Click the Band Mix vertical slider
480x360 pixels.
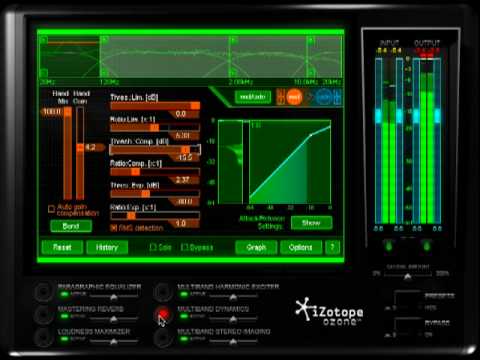point(68,153)
